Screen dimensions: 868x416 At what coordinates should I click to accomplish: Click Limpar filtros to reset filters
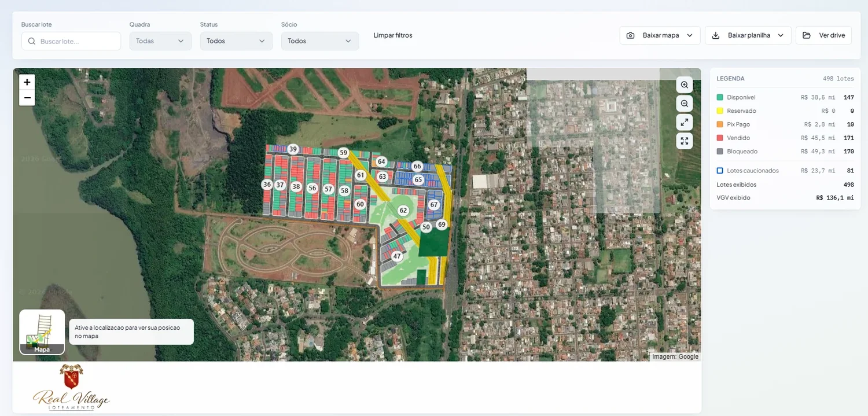tap(393, 35)
